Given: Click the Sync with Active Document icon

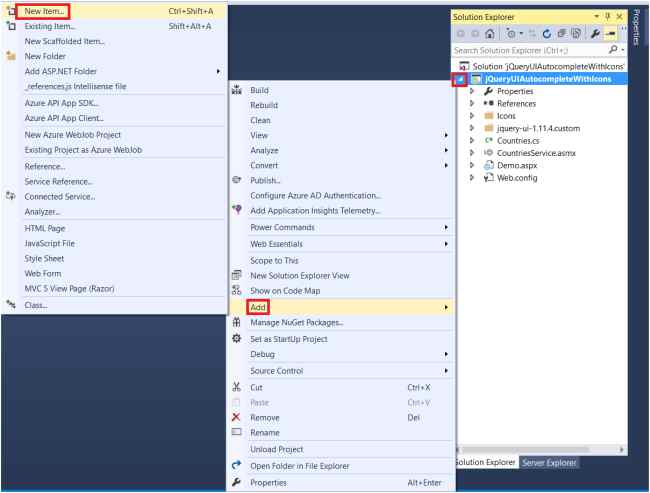Looking at the screenshot, I should [x=533, y=34].
